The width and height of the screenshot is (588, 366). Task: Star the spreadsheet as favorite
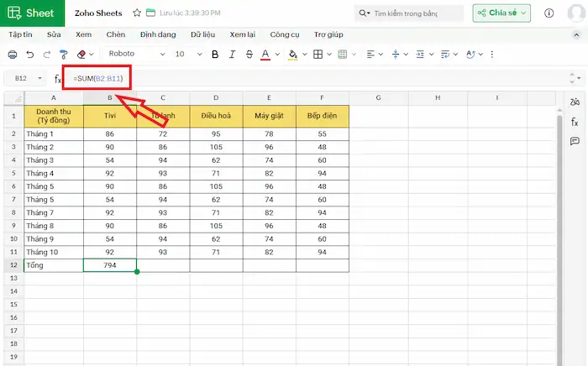(137, 13)
